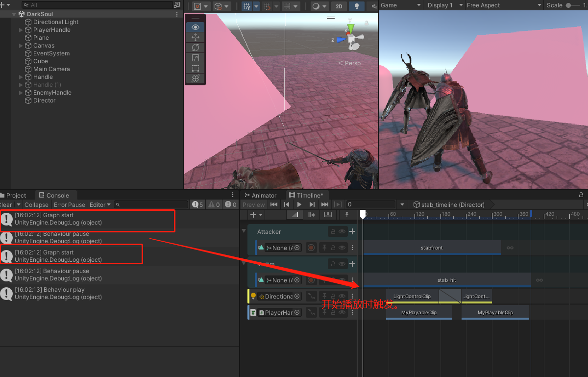The height and width of the screenshot is (377, 588).
Task: Select the Move tool in Scene toolbar
Action: pos(196,37)
